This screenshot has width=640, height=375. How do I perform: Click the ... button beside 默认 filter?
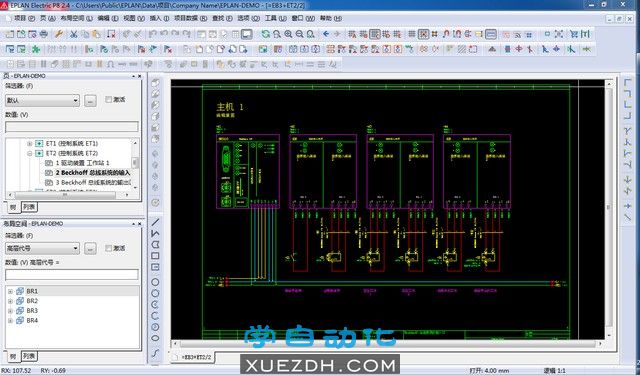point(90,100)
